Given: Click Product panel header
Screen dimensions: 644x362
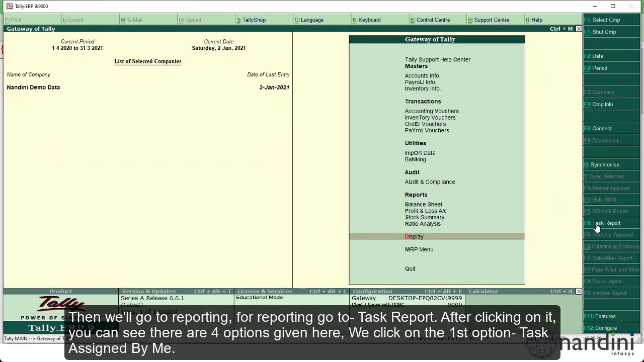Looking at the screenshot, I should point(60,292).
